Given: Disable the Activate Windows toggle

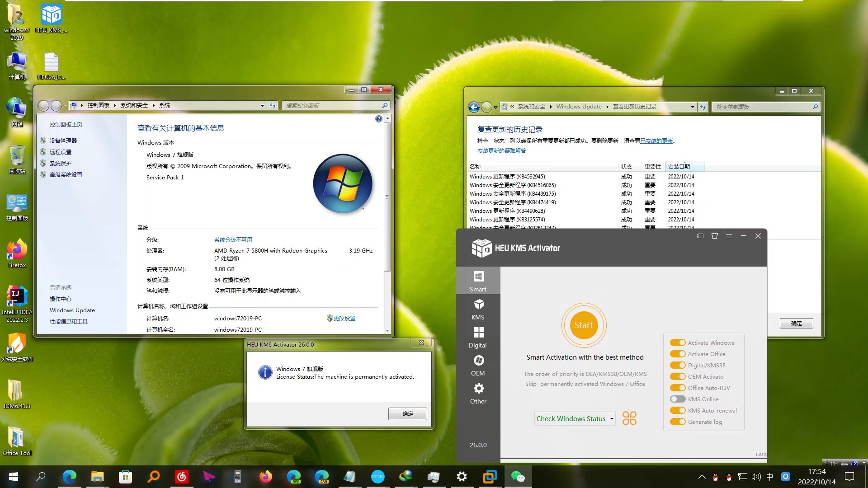Looking at the screenshot, I should 678,343.
